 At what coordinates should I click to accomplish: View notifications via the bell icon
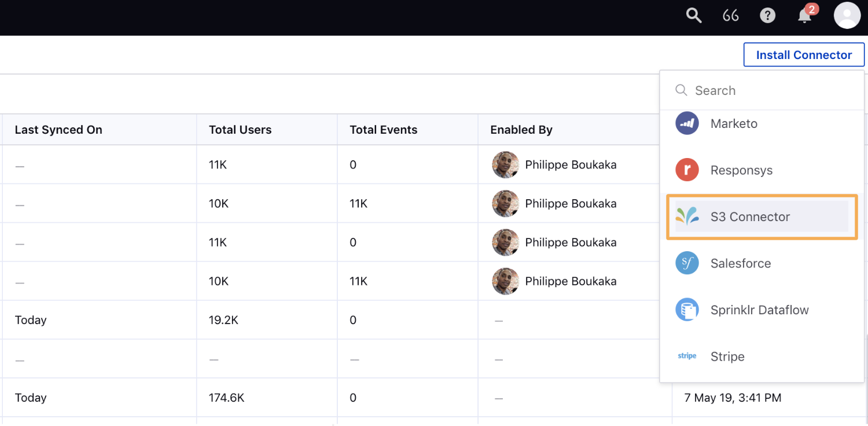pyautogui.click(x=804, y=17)
